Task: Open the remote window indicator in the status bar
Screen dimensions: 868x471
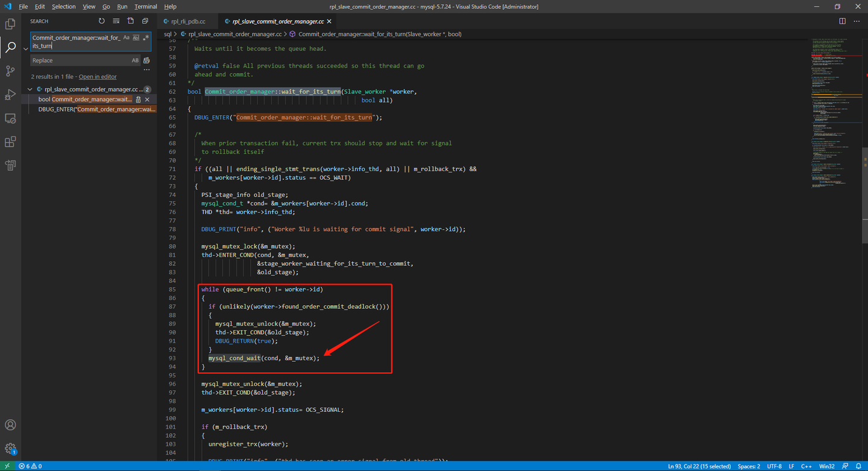Action: [x=7, y=466]
